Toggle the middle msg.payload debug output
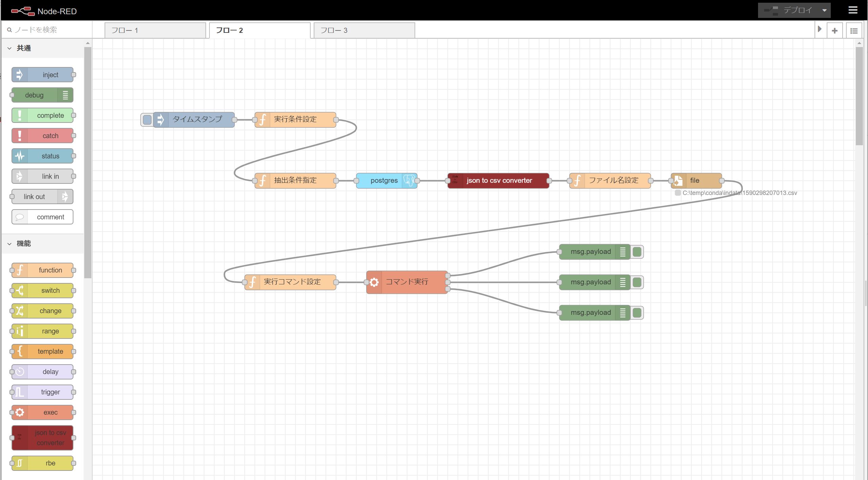Image resolution: width=868 pixels, height=480 pixels. click(x=637, y=282)
